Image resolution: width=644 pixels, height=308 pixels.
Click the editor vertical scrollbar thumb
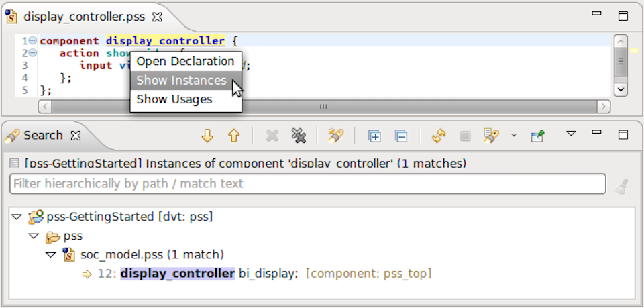click(x=621, y=61)
